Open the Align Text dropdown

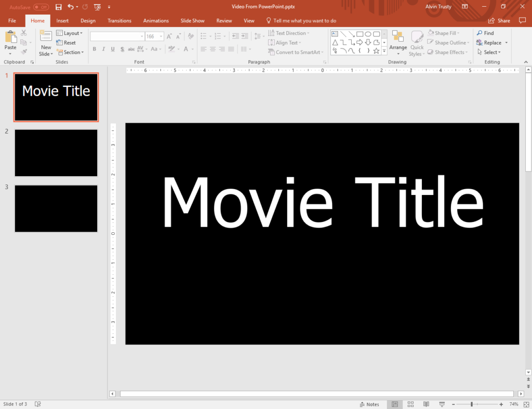[285, 43]
